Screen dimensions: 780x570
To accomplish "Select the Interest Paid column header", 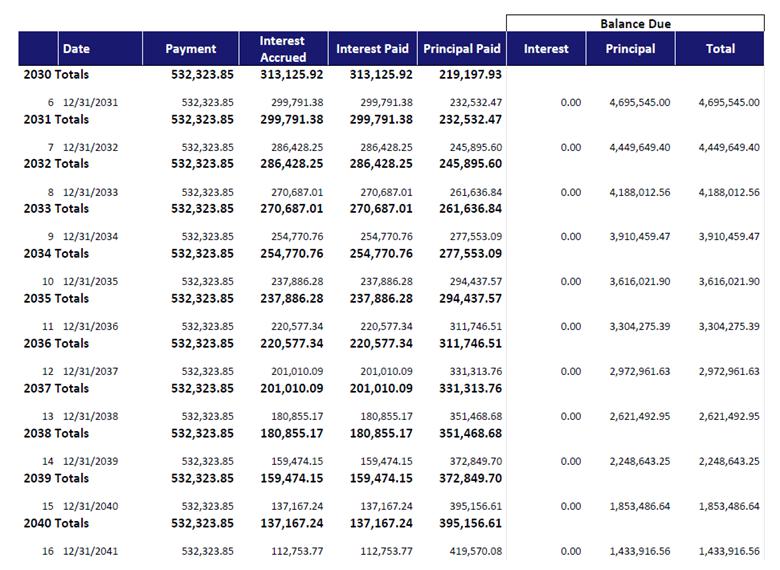I will click(372, 49).
